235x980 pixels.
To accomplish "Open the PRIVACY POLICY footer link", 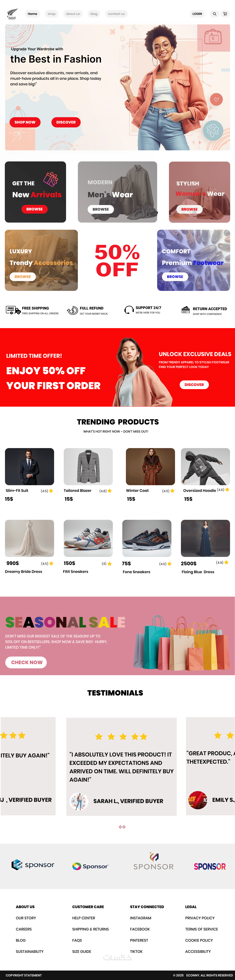I will (200, 918).
